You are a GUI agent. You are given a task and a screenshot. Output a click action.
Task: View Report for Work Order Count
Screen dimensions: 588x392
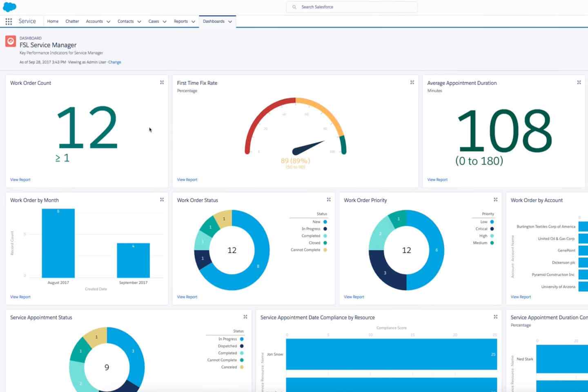pyautogui.click(x=20, y=180)
